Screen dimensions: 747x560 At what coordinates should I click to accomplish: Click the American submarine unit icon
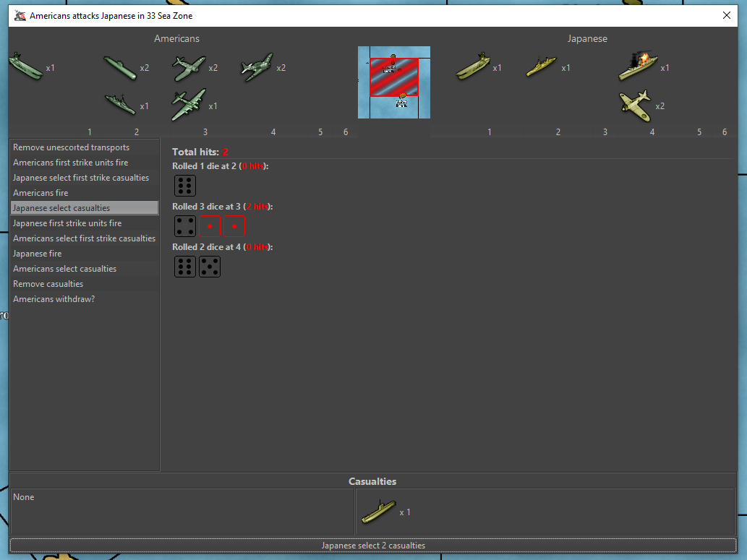(x=119, y=68)
